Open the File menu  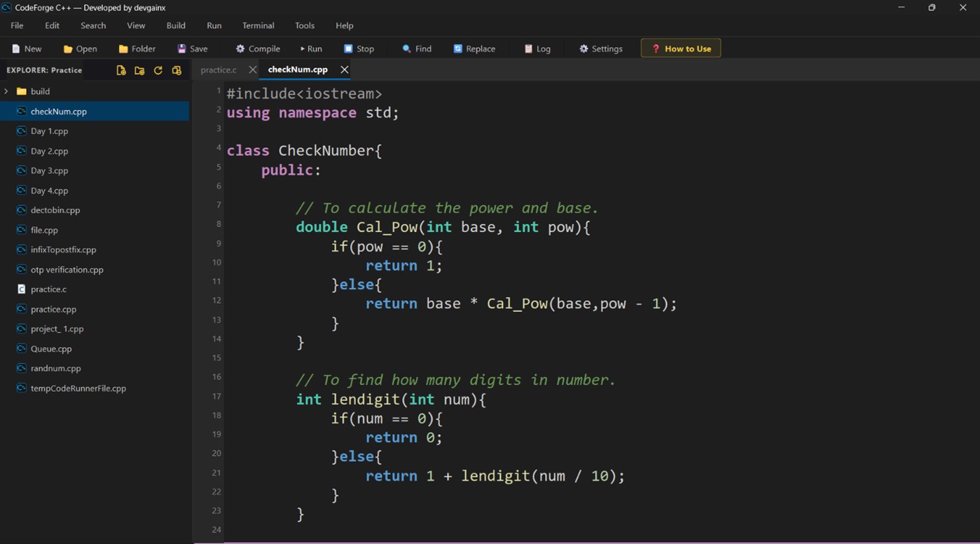click(x=17, y=25)
